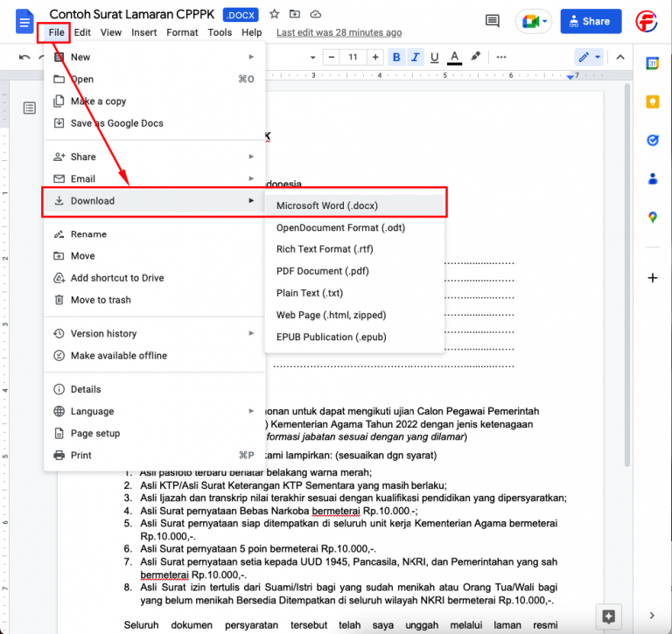Download as PDF Document (.pdf)
672x634 pixels.
tap(354, 271)
